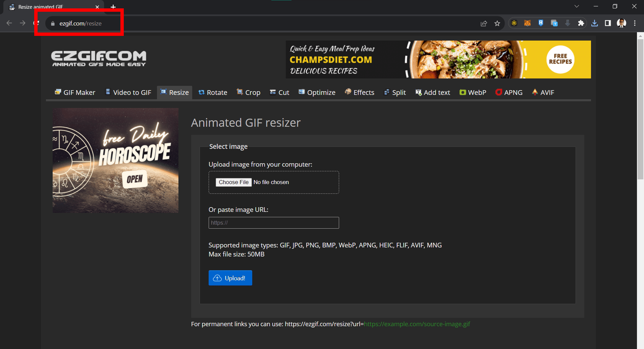Select the APNG tool
This screenshot has height=349, width=644.
pyautogui.click(x=509, y=92)
